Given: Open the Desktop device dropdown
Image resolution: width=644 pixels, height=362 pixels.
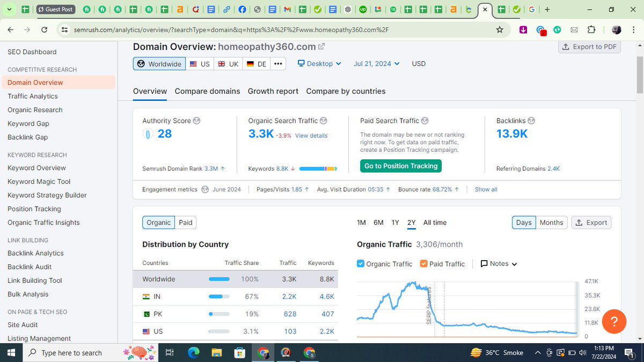Looking at the screenshot, I should pos(320,63).
